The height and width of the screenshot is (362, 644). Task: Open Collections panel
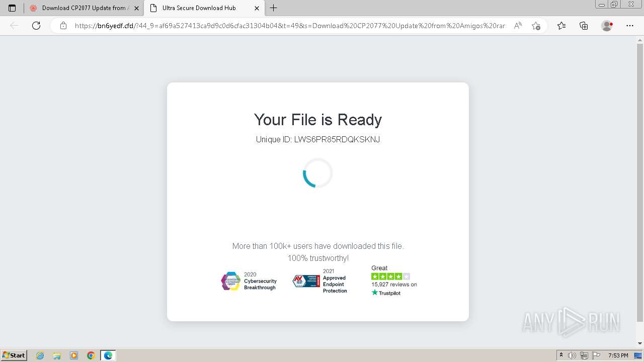[x=584, y=26]
